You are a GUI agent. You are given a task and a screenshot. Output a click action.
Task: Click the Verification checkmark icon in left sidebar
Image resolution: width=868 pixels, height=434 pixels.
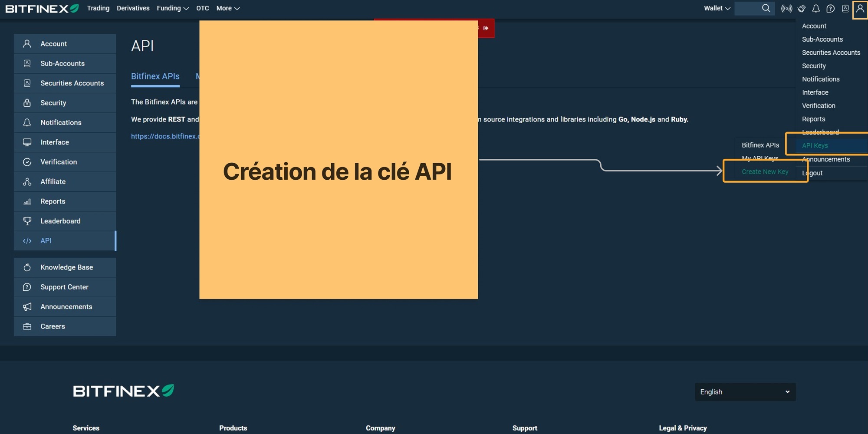(27, 162)
